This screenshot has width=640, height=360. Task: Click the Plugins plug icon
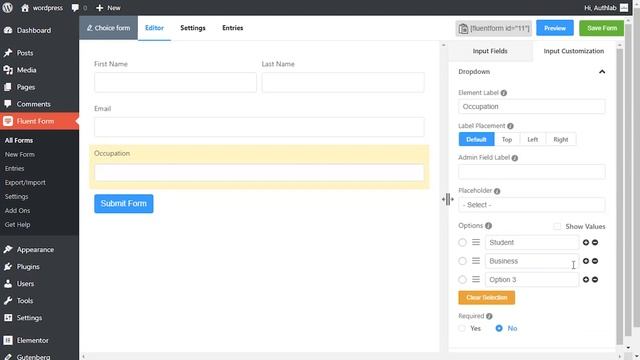pyautogui.click(x=8, y=267)
